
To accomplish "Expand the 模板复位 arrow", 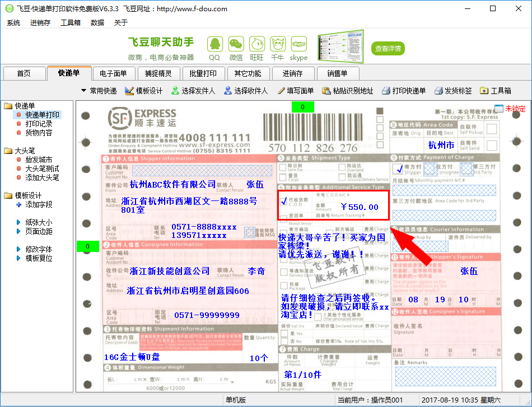I will tap(18, 258).
